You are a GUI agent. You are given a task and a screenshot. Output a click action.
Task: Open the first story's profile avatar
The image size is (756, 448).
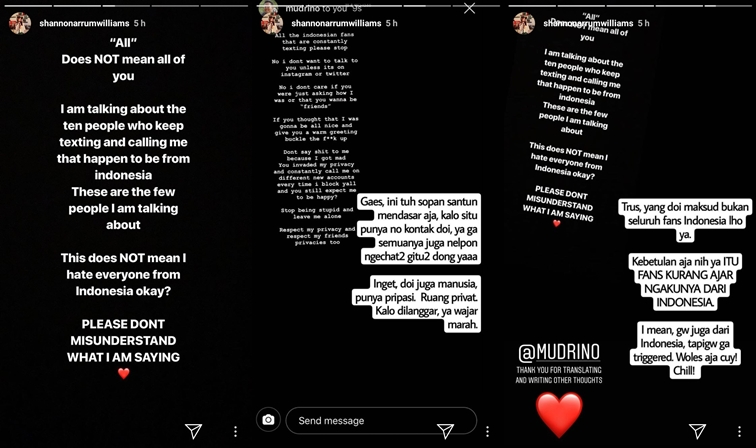(20, 23)
